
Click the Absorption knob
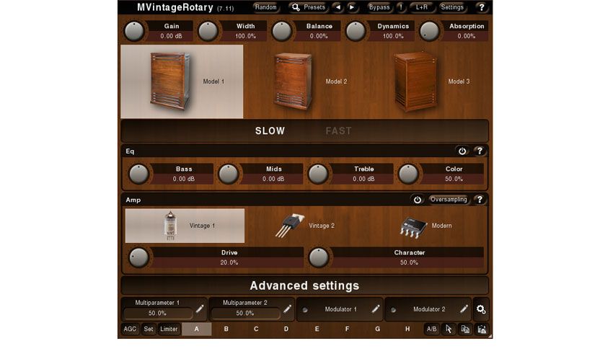click(429, 31)
